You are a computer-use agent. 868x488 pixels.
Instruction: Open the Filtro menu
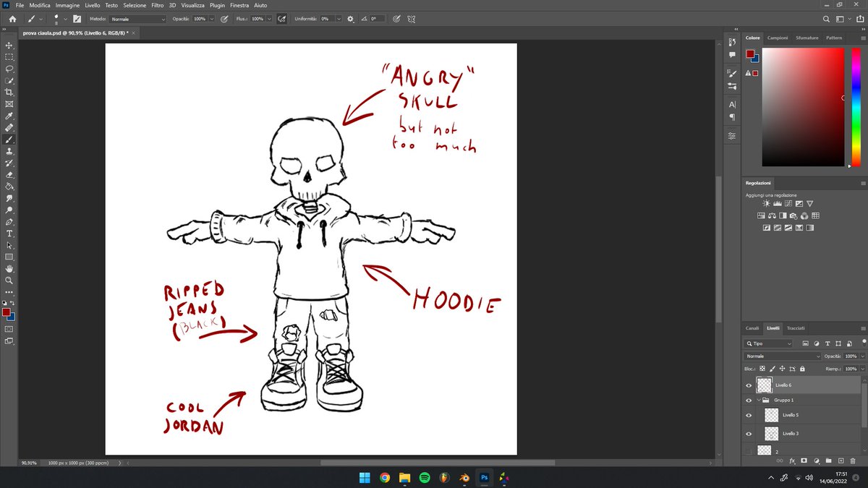click(157, 5)
